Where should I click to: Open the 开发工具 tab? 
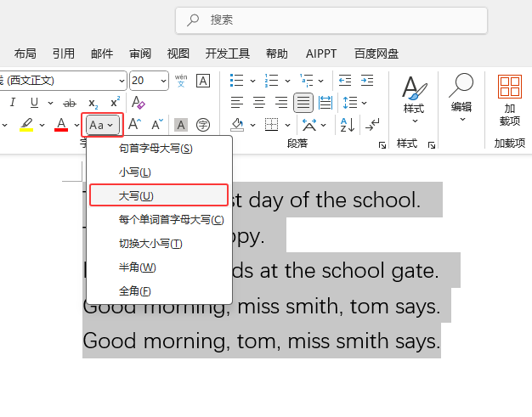point(228,54)
